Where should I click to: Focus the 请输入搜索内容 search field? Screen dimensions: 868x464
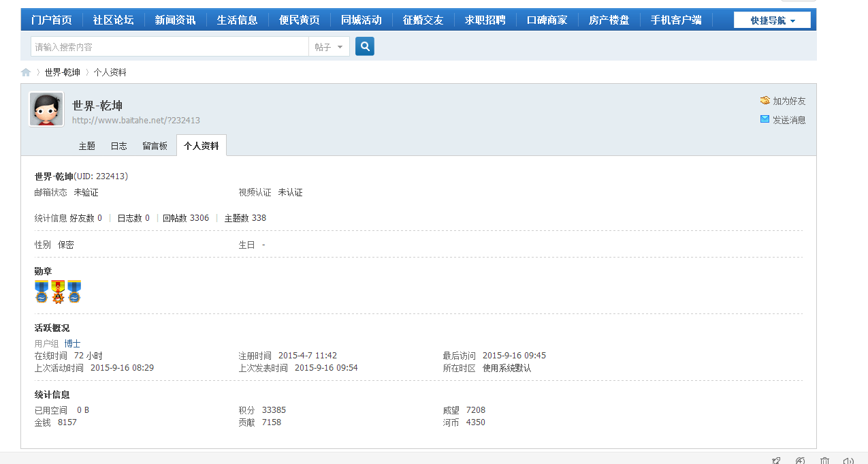click(170, 46)
